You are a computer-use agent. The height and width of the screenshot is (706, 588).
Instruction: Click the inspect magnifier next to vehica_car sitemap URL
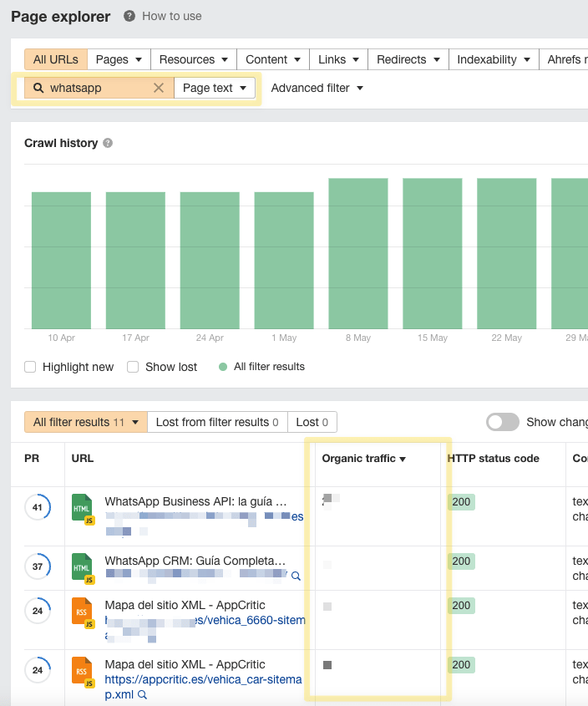pyautogui.click(x=143, y=694)
